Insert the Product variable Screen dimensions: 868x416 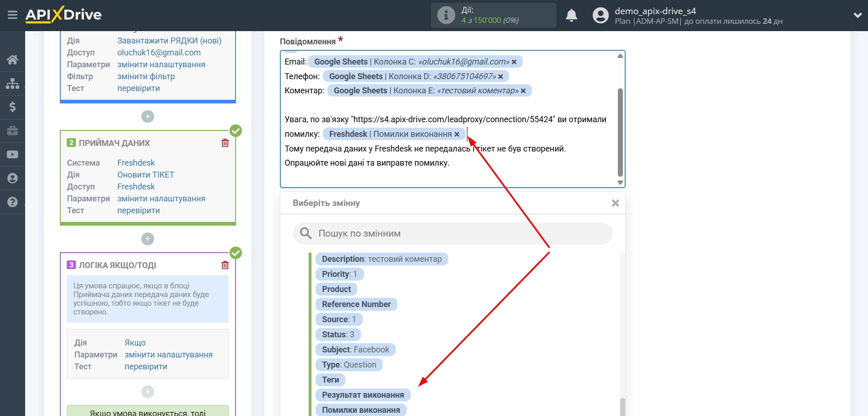click(336, 289)
